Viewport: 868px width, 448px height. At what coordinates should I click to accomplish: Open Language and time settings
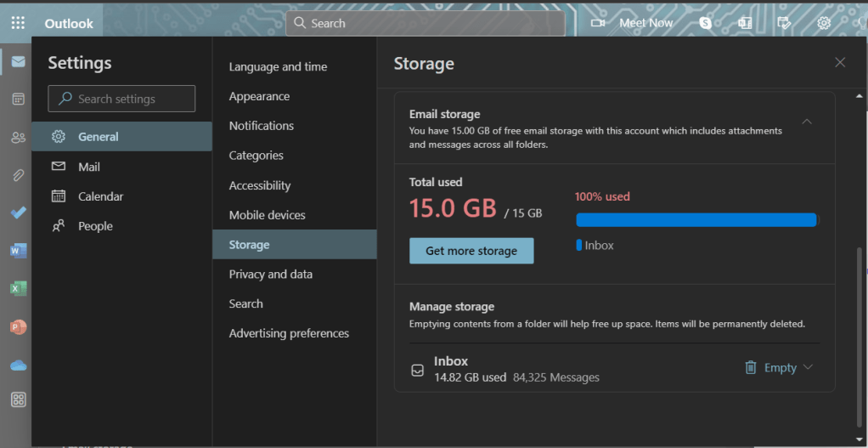pyautogui.click(x=295, y=66)
